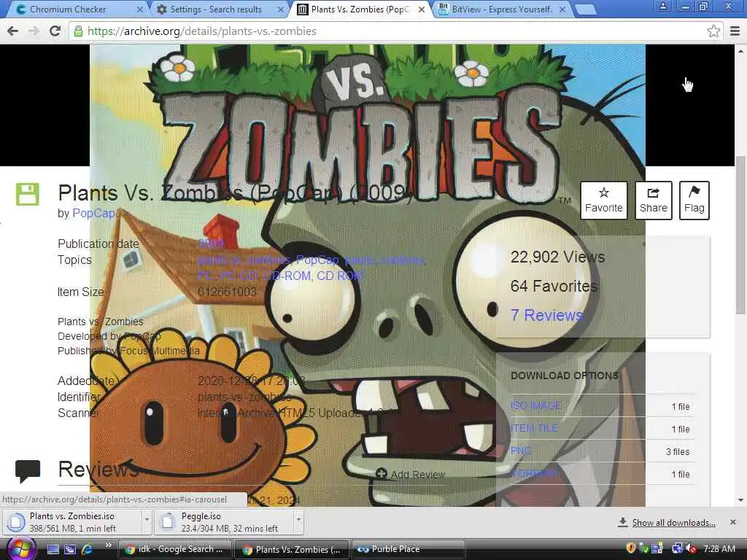The height and width of the screenshot is (560, 747).
Task: Click the Share button
Action: [x=653, y=200]
